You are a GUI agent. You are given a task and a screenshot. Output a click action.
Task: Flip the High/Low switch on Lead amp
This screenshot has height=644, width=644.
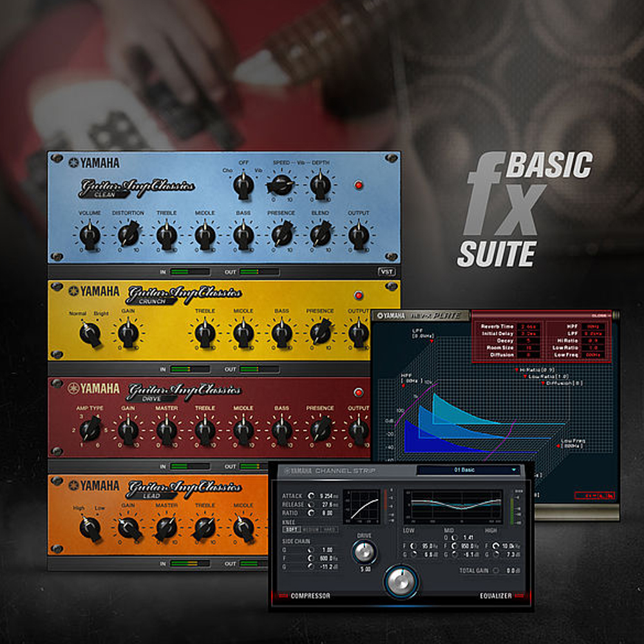click(x=90, y=528)
